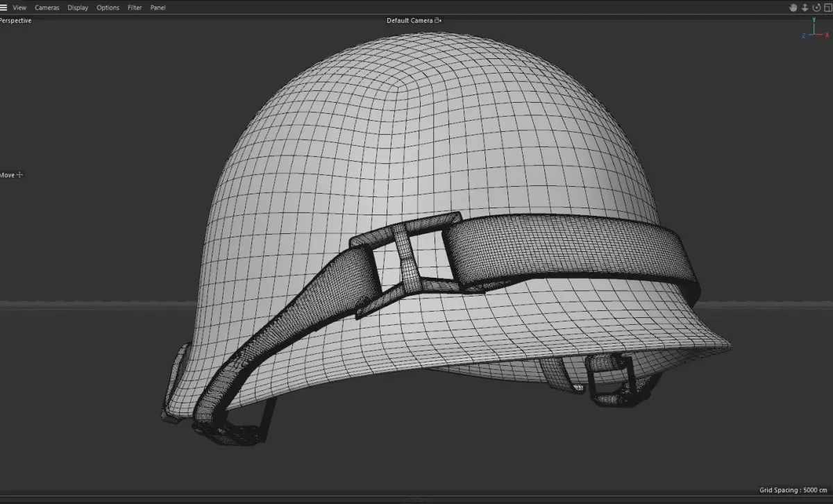
Task: Select the pan camera hand icon
Action: [793, 8]
